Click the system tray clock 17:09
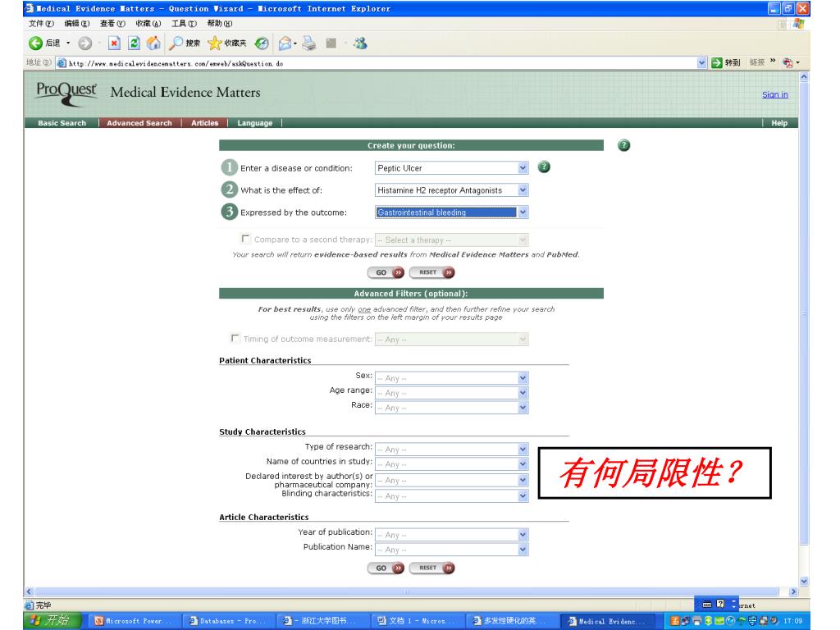Viewport: 840px width, 630px height. 793,622
